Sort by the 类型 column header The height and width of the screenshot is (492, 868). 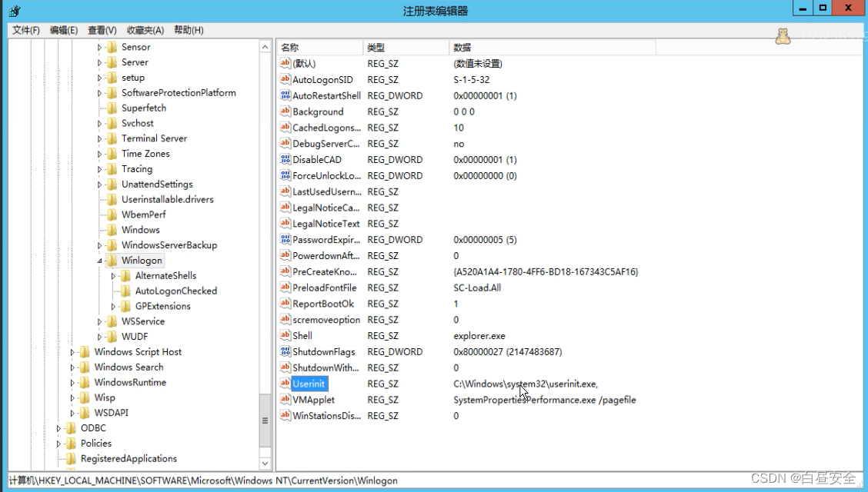(406, 48)
